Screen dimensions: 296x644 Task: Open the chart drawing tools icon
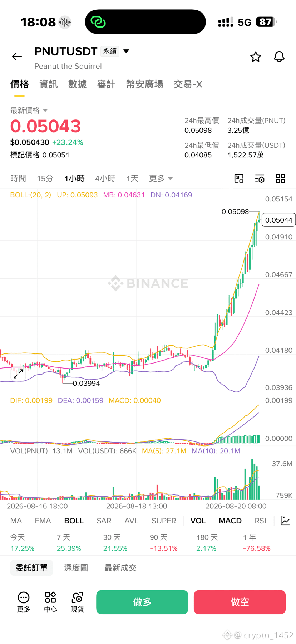coord(239,179)
